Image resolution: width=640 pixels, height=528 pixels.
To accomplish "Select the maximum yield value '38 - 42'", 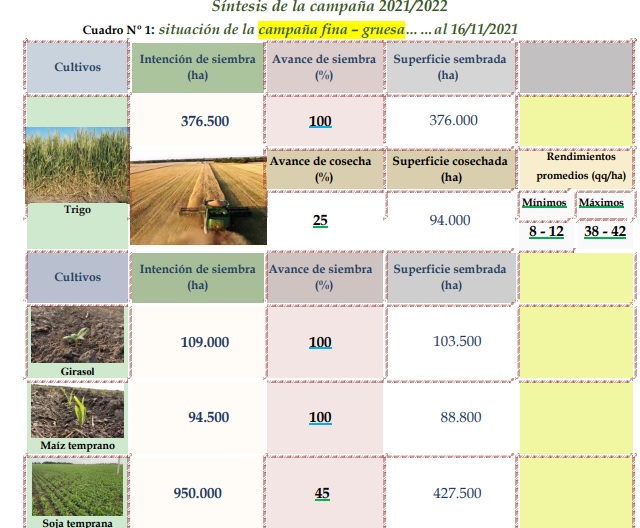I will click(605, 232).
